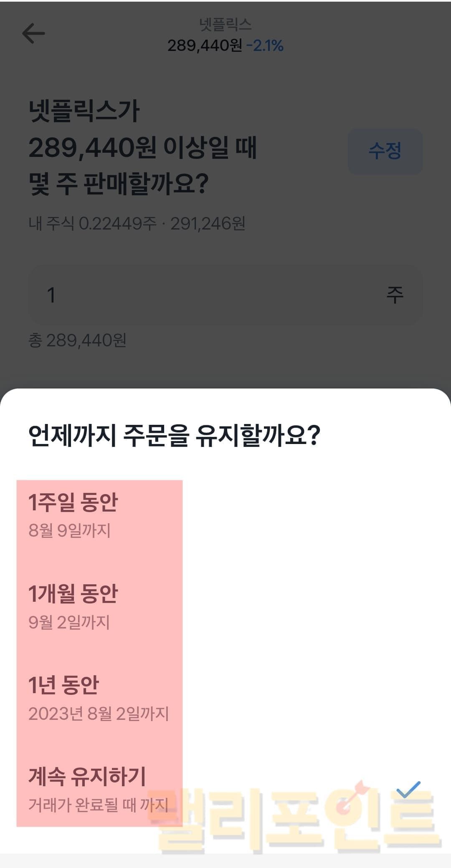Choose the 1개월 동안 option

[x=73, y=594]
